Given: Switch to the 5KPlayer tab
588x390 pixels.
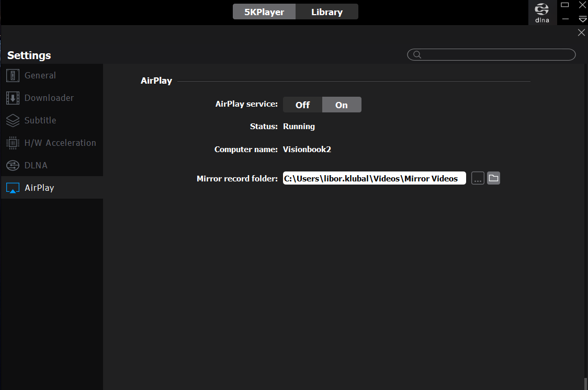Looking at the screenshot, I should (x=264, y=12).
